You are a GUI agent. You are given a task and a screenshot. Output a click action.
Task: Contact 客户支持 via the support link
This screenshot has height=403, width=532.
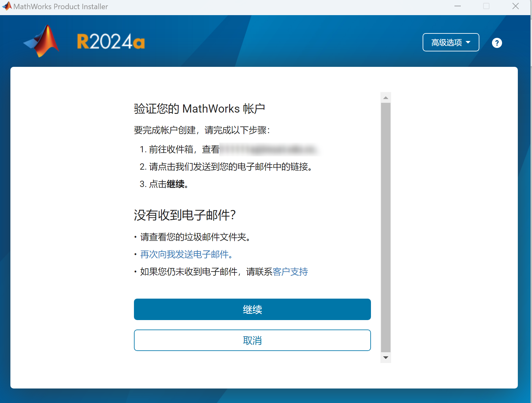click(x=290, y=272)
